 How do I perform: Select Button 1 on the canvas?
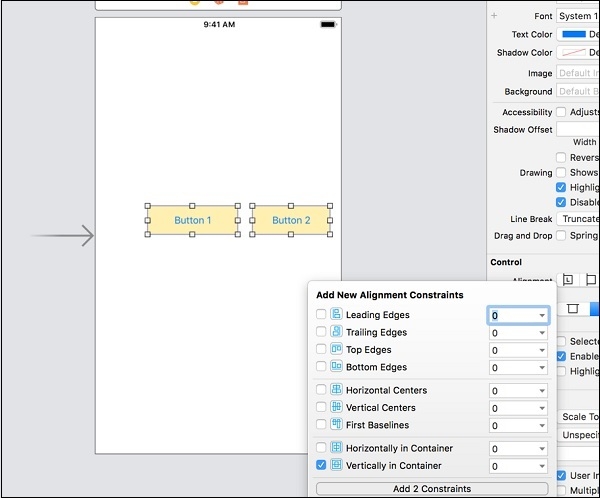192,220
